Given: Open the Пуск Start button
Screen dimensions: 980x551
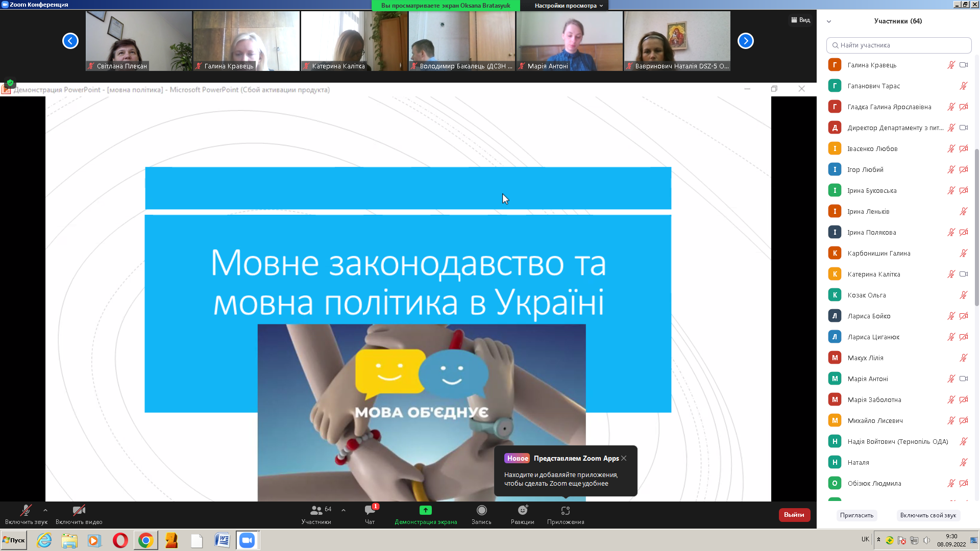Looking at the screenshot, I should tap(14, 540).
